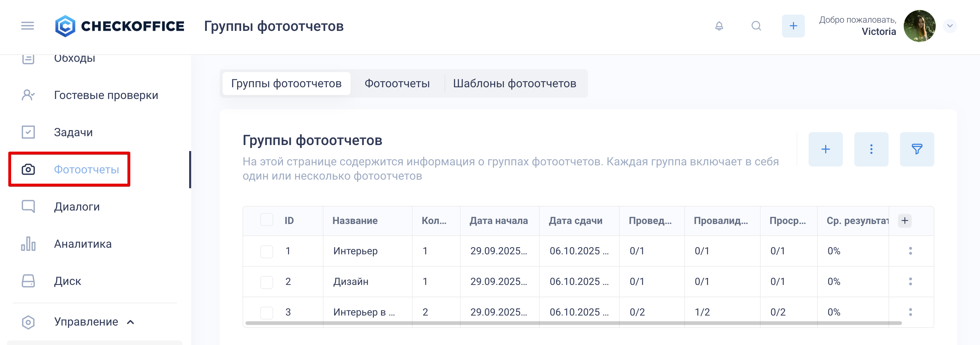Open the three-dot table options menu

click(871, 149)
